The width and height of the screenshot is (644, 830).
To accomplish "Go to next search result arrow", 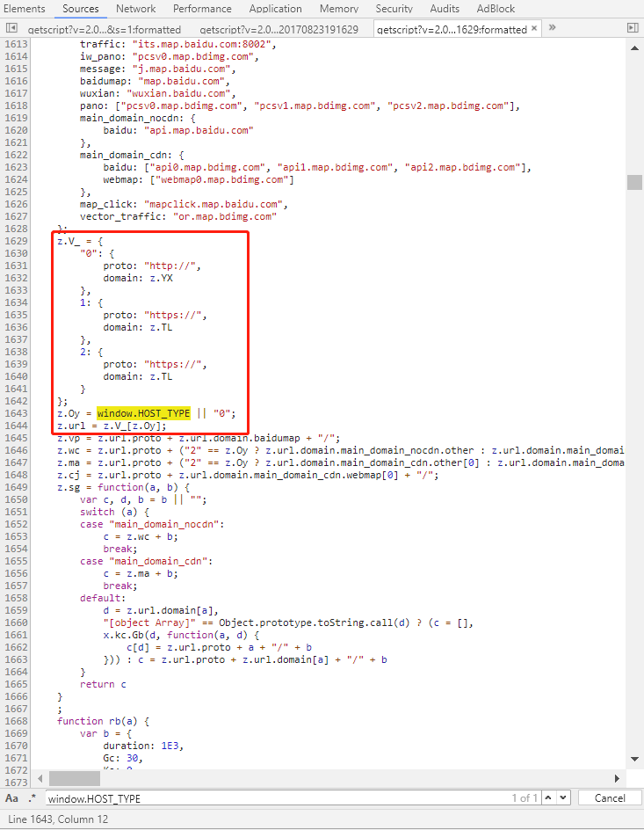I will tap(563, 797).
